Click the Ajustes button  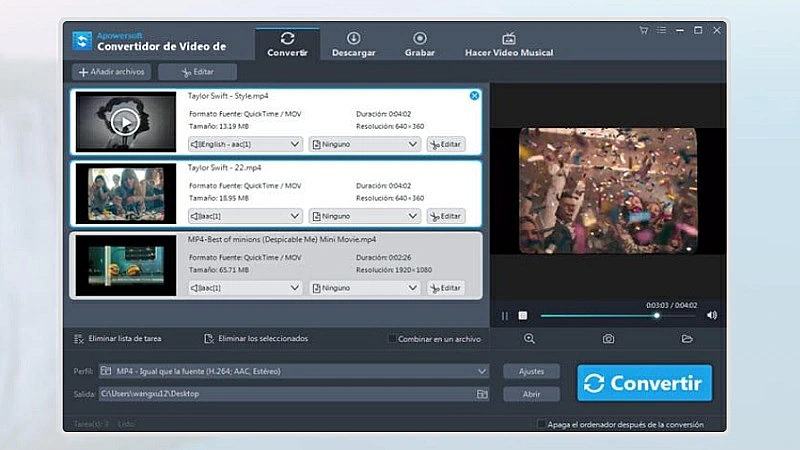531,371
